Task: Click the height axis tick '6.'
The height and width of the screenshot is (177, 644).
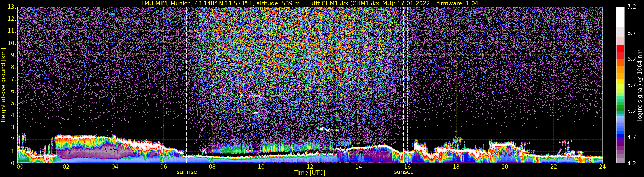Action: (x=13, y=91)
